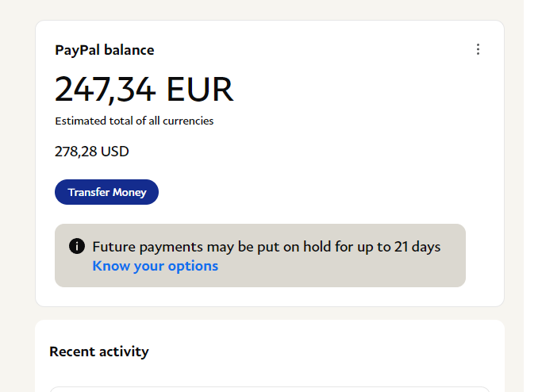The width and height of the screenshot is (542, 392).
Task: Click the Future payments may be put on hold message
Action: point(266,247)
